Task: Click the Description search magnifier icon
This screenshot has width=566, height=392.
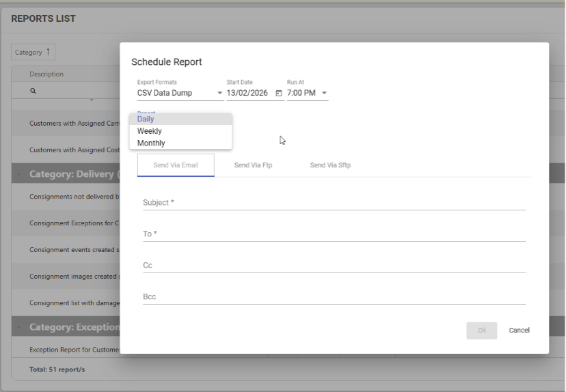Action: click(33, 90)
